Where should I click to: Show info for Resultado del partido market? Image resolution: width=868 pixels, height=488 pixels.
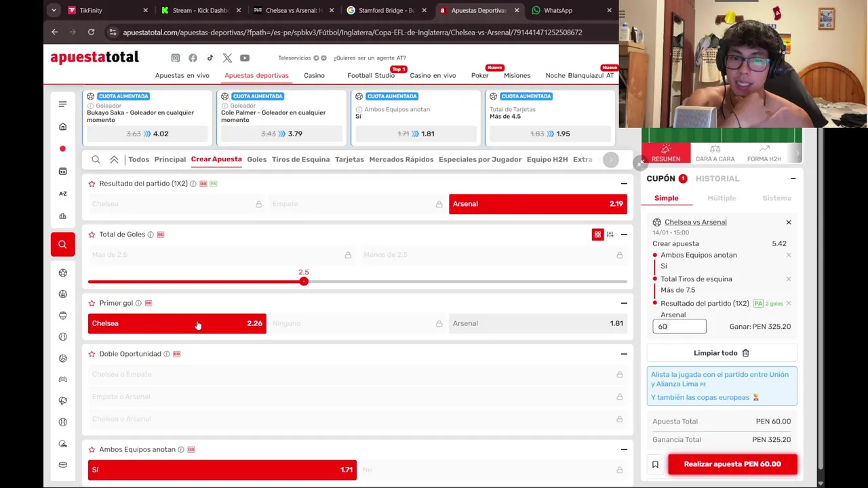193,184
